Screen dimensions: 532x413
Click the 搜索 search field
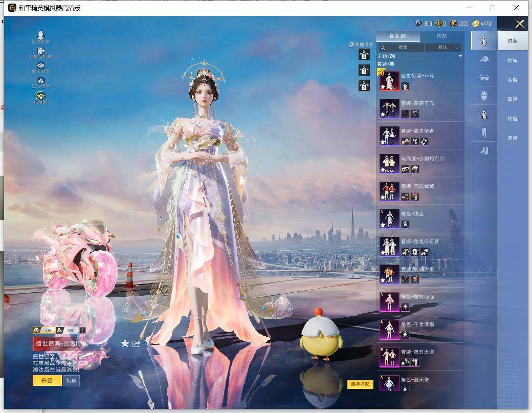(x=402, y=47)
